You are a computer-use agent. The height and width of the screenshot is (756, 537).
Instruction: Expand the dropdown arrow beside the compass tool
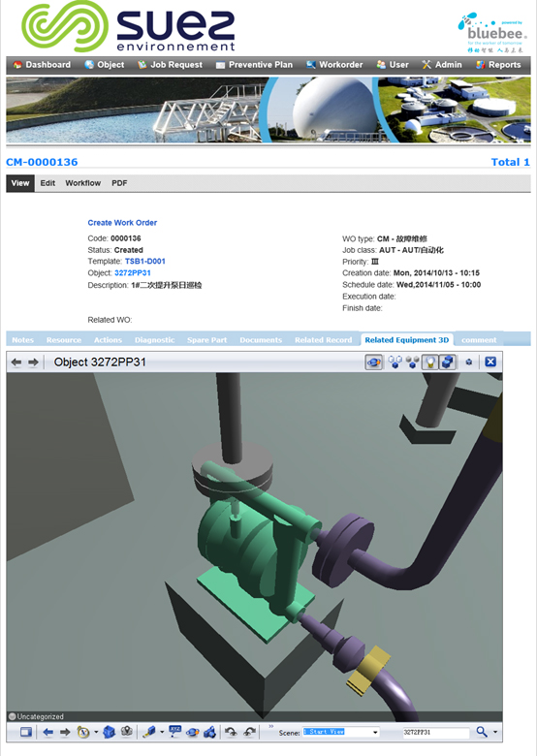click(96, 732)
